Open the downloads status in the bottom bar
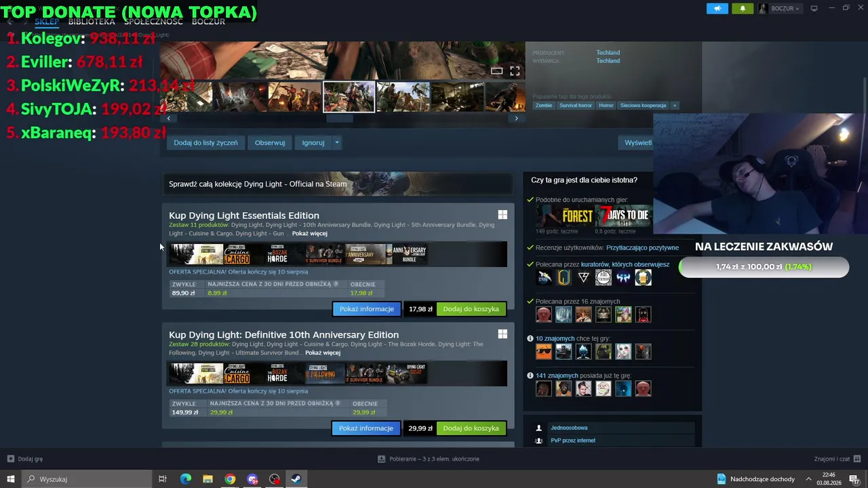This screenshot has width=868, height=488. (x=429, y=459)
